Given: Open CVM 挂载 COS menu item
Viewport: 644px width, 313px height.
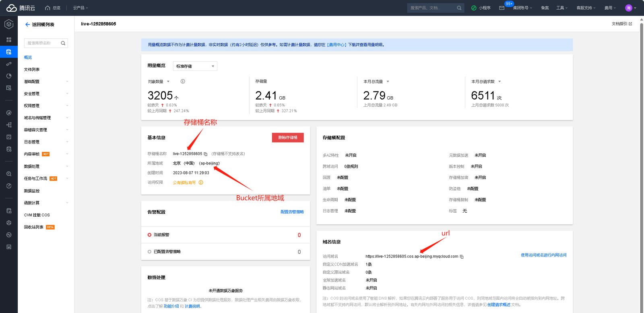Looking at the screenshot, I should pyautogui.click(x=37, y=215).
